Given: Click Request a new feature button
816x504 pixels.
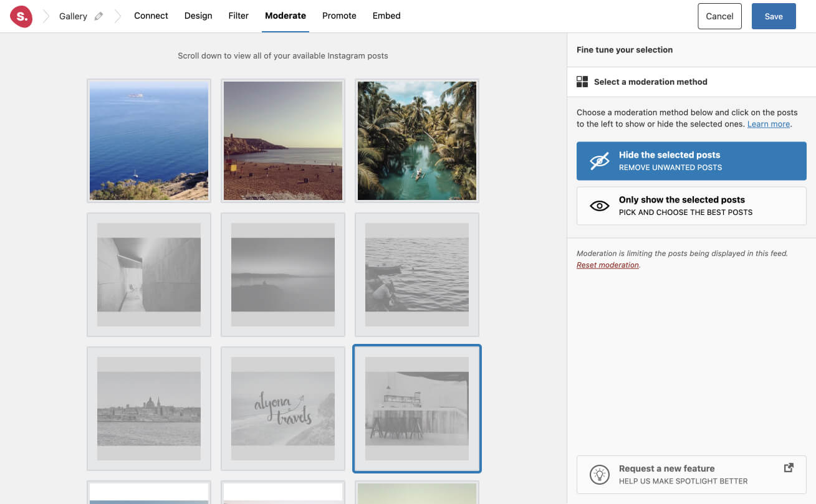Looking at the screenshot, I should (691, 475).
